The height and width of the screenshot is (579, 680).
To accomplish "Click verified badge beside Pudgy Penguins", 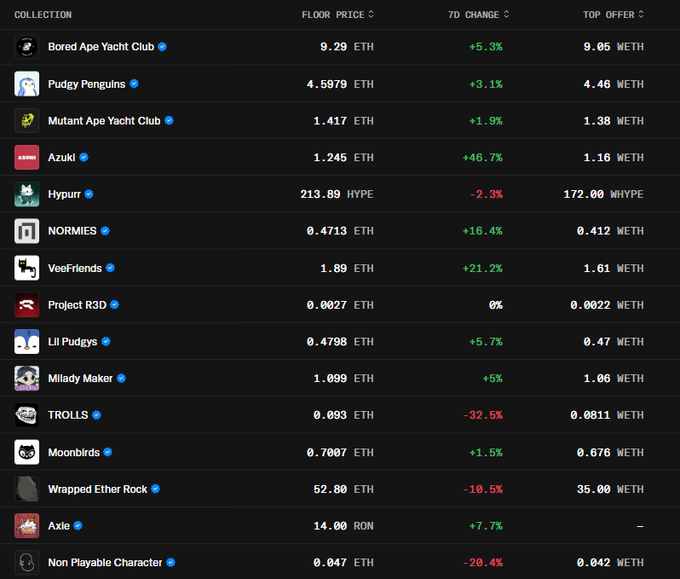I will tap(134, 84).
